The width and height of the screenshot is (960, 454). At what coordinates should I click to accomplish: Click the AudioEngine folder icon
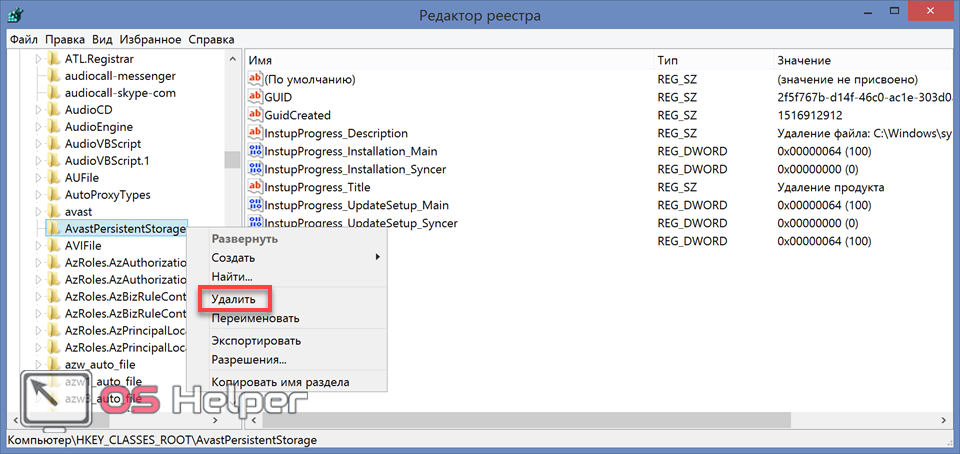click(54, 127)
